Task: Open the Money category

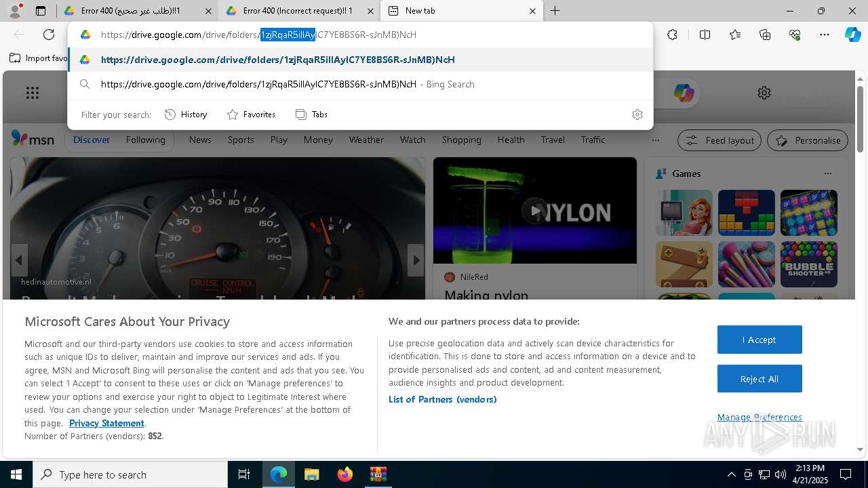Action: click(318, 140)
